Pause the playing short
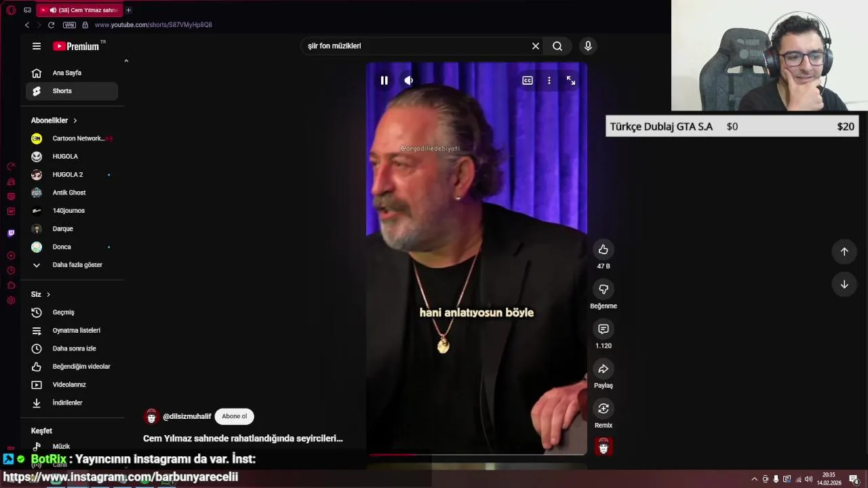The image size is (868, 488). [384, 81]
